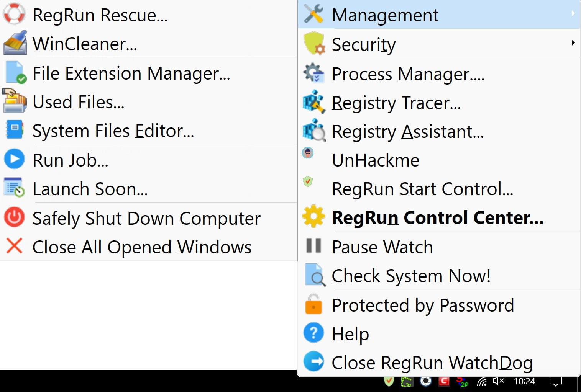Image resolution: width=581 pixels, height=392 pixels.
Task: Choose Safely Shut Down Computer
Action: click(x=149, y=218)
